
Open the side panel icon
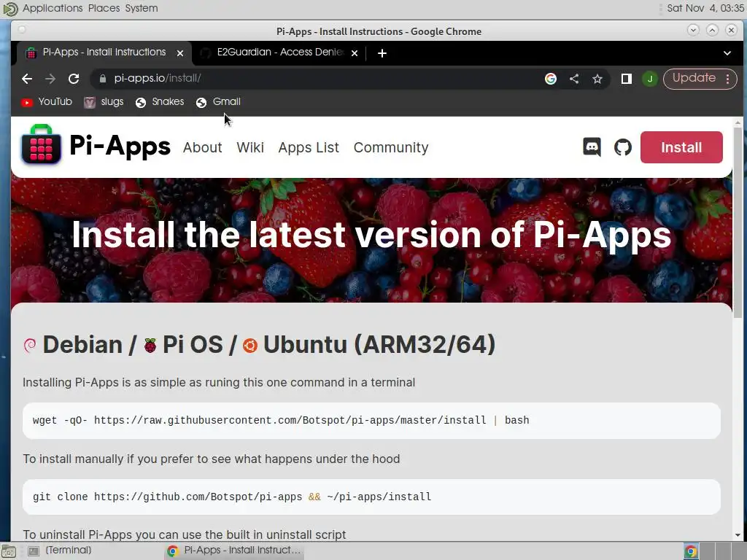(x=626, y=79)
